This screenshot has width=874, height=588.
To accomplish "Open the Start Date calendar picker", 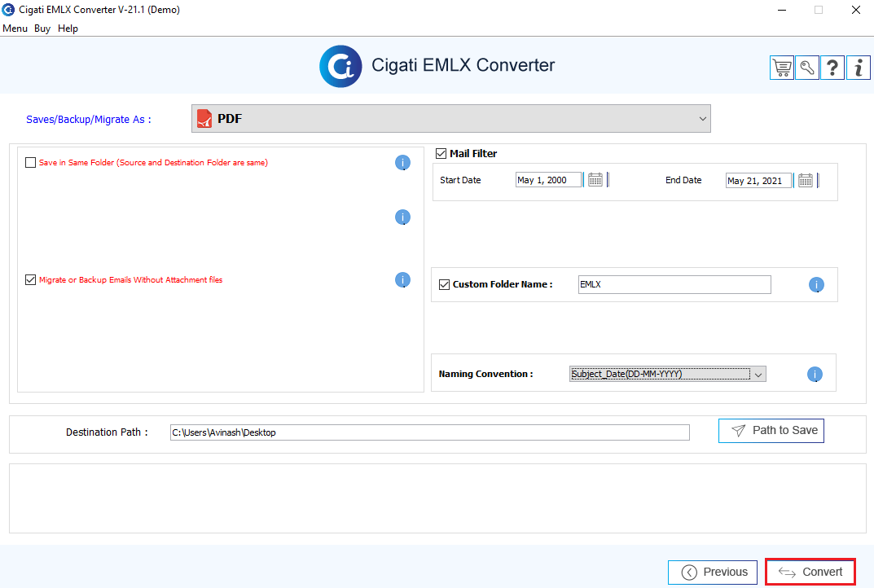I will (x=595, y=179).
